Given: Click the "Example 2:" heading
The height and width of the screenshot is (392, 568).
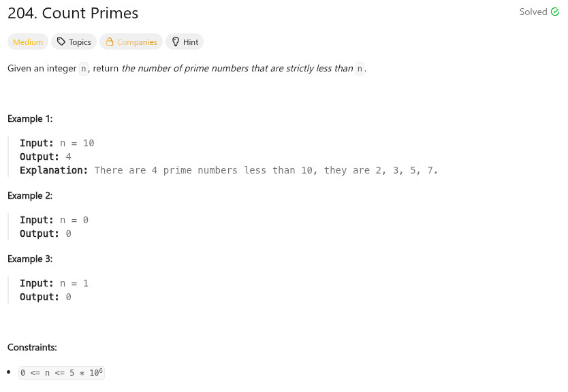Looking at the screenshot, I should pyautogui.click(x=30, y=195).
